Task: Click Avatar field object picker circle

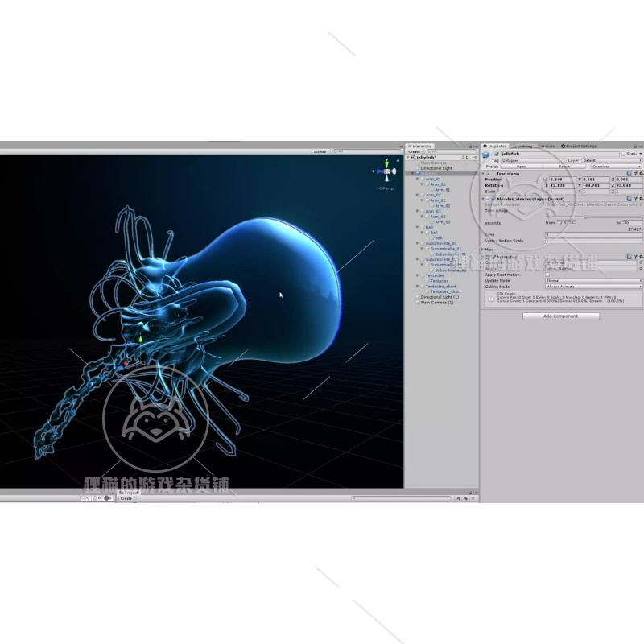Action: point(641,269)
